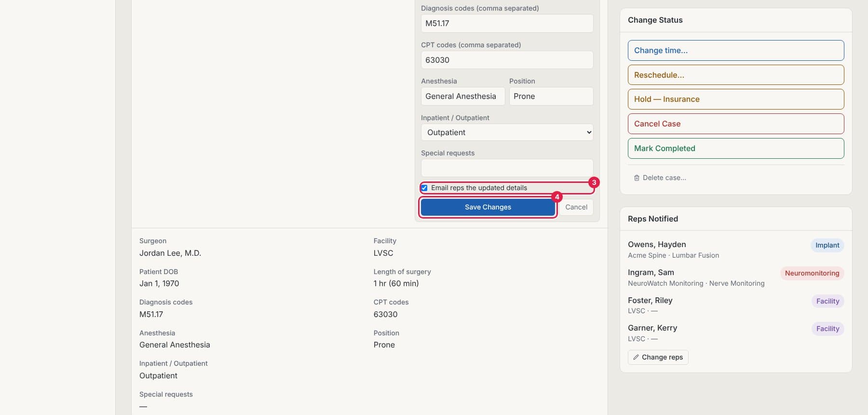Open the Change time option
868x415 pixels.
click(x=736, y=50)
